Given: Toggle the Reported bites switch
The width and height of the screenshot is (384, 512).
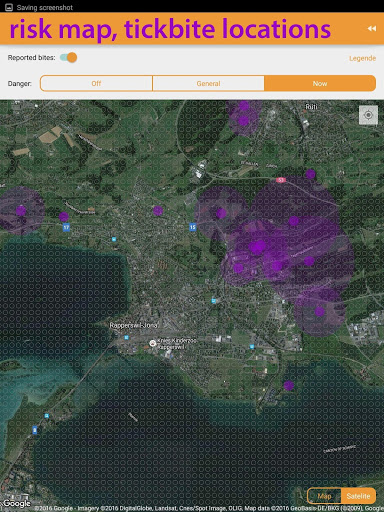Looking at the screenshot, I should [x=69, y=58].
